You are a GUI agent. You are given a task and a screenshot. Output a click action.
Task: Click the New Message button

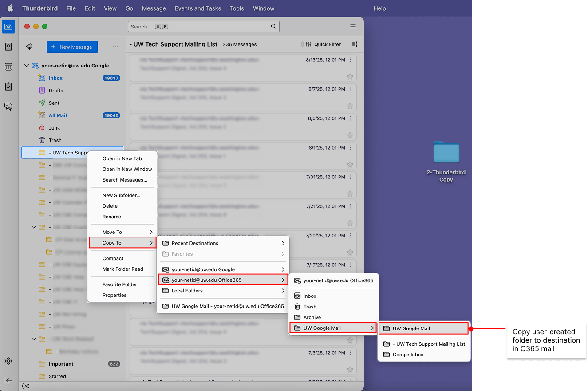[72, 47]
